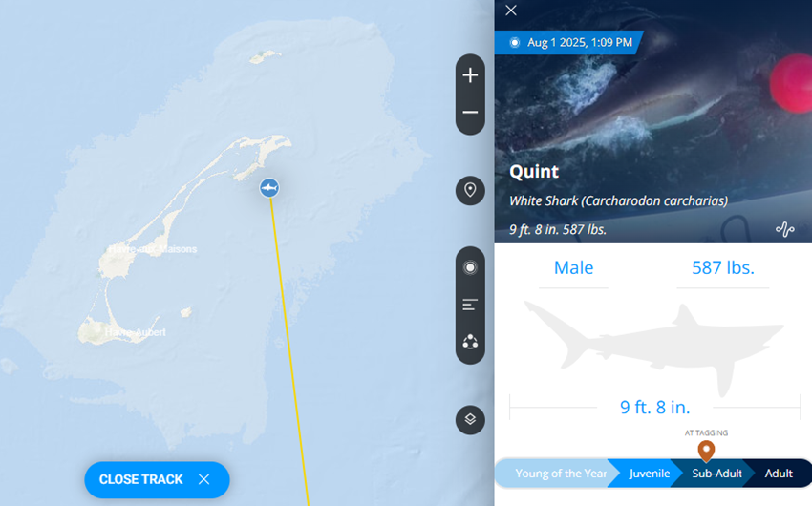Zoom in the map with plus button
The image size is (812, 506).
[x=470, y=75]
